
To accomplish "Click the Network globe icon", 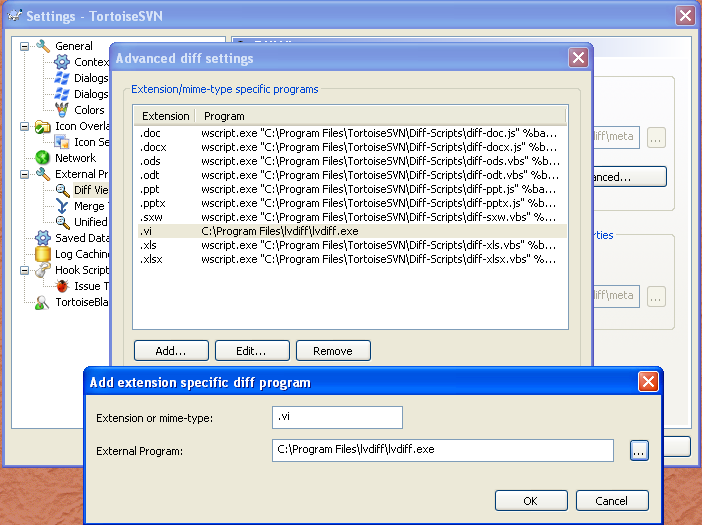I will pos(43,158).
